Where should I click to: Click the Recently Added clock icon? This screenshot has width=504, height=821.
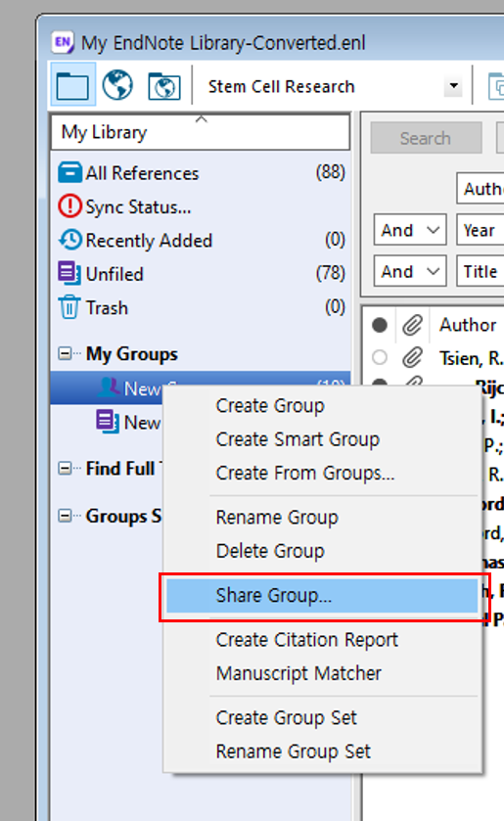click(x=69, y=240)
